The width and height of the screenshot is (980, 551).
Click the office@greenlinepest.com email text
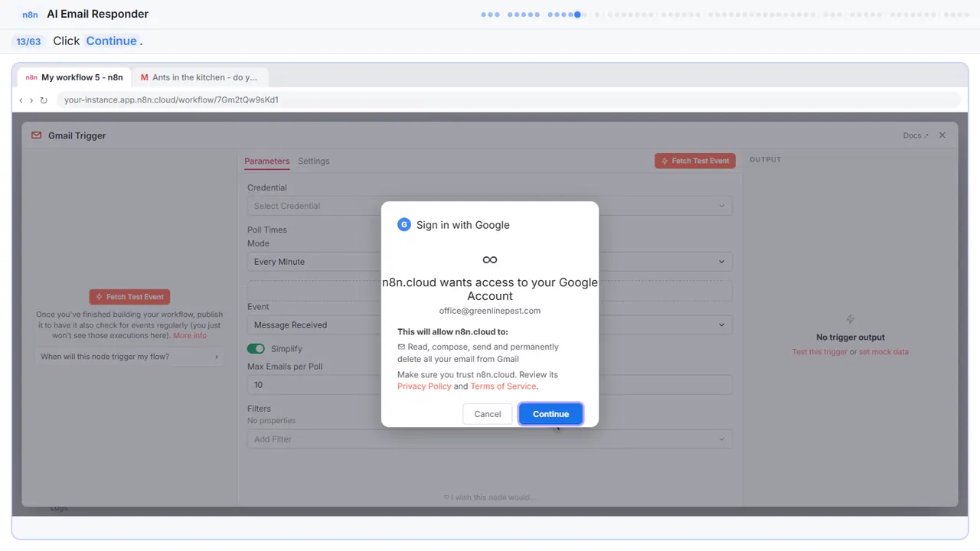click(490, 311)
